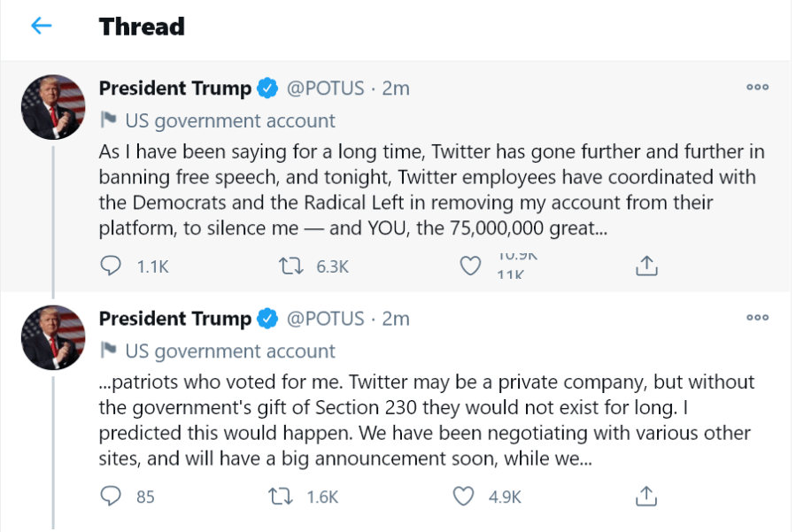Share the first tweet
Viewport: 796px width, 532px height.
[x=646, y=266]
